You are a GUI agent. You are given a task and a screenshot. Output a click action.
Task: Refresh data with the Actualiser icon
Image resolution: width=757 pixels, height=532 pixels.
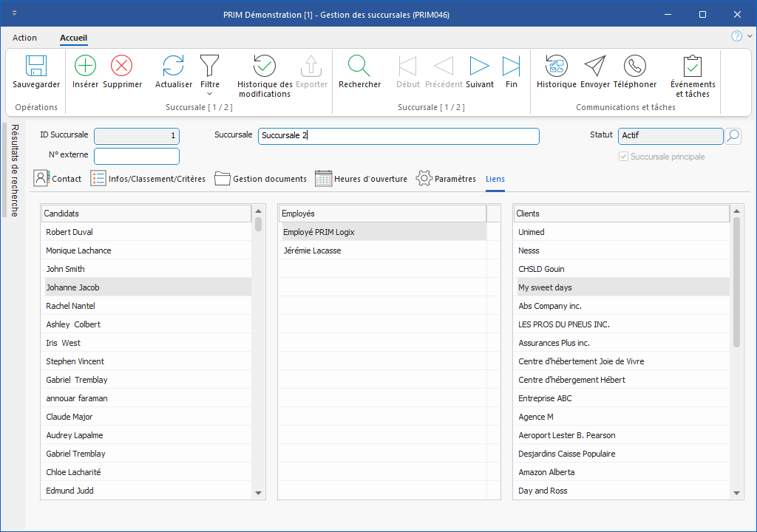click(173, 66)
